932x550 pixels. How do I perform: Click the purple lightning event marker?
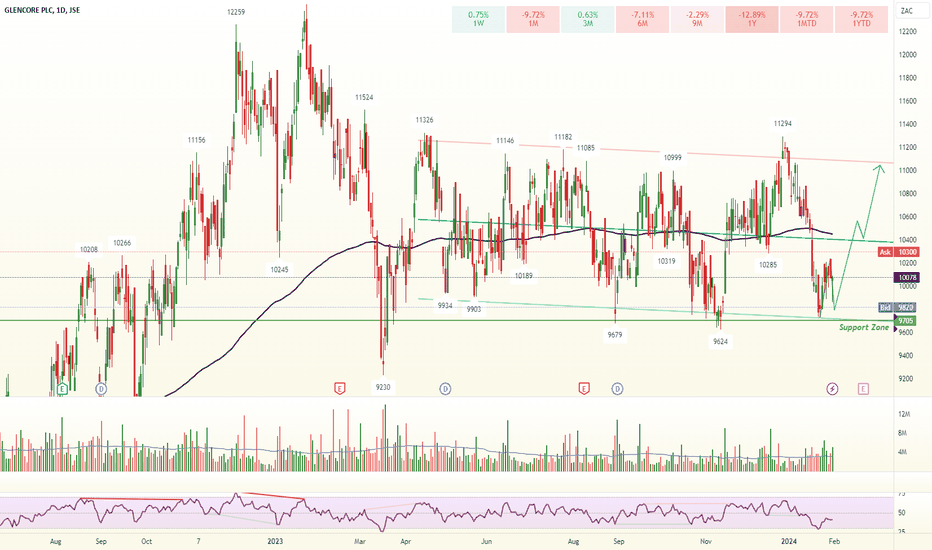[833, 389]
